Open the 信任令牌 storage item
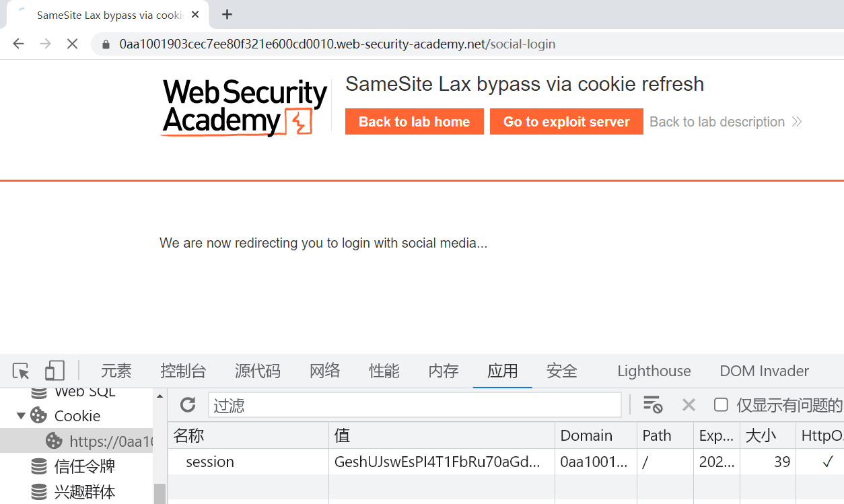 tap(85, 466)
